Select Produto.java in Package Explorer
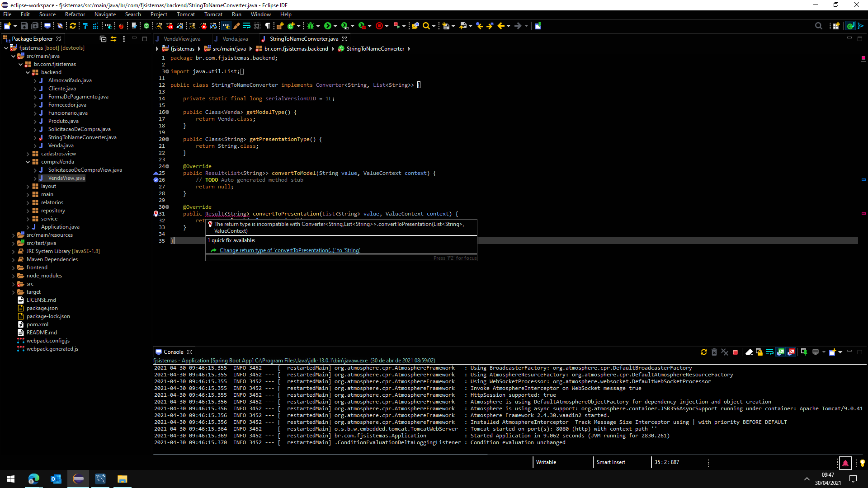 [x=63, y=121]
